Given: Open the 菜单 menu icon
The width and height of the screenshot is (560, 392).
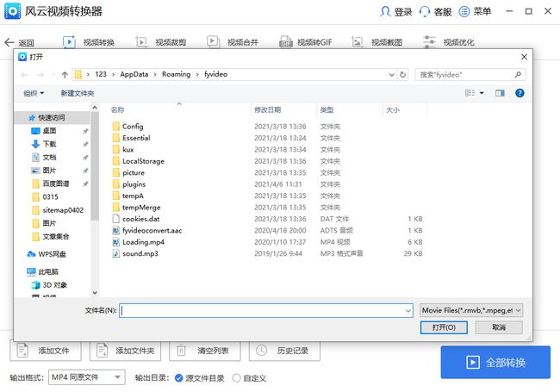Looking at the screenshot, I should [x=464, y=11].
